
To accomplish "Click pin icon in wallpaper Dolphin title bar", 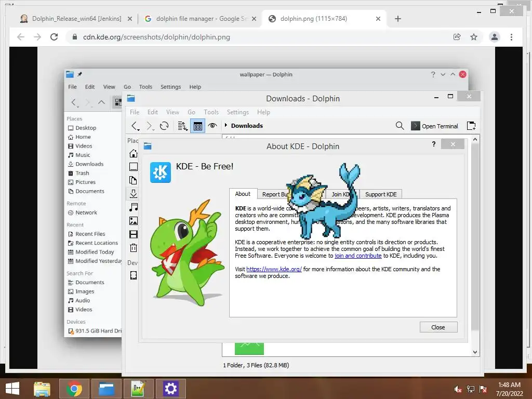I will (x=79, y=74).
